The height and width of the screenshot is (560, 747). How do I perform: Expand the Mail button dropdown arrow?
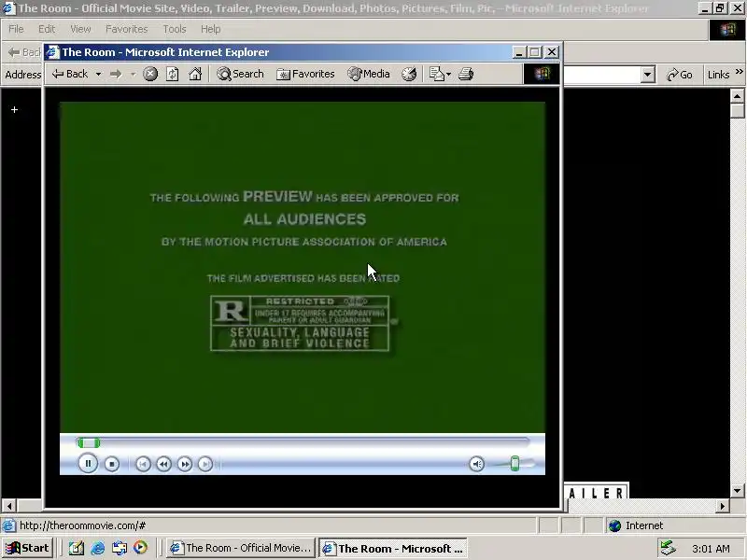pos(448,75)
